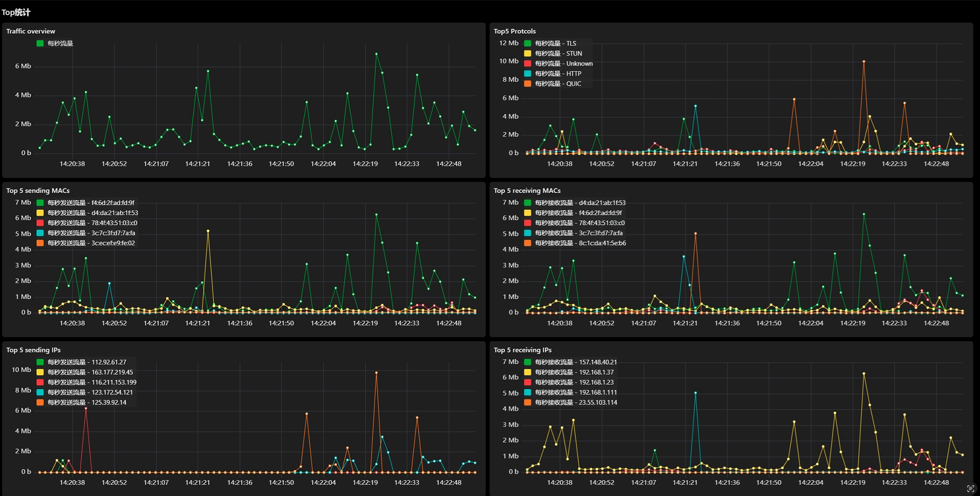Click the green TLS color swatch
The width and height of the screenshot is (980, 496).
pyautogui.click(x=527, y=43)
